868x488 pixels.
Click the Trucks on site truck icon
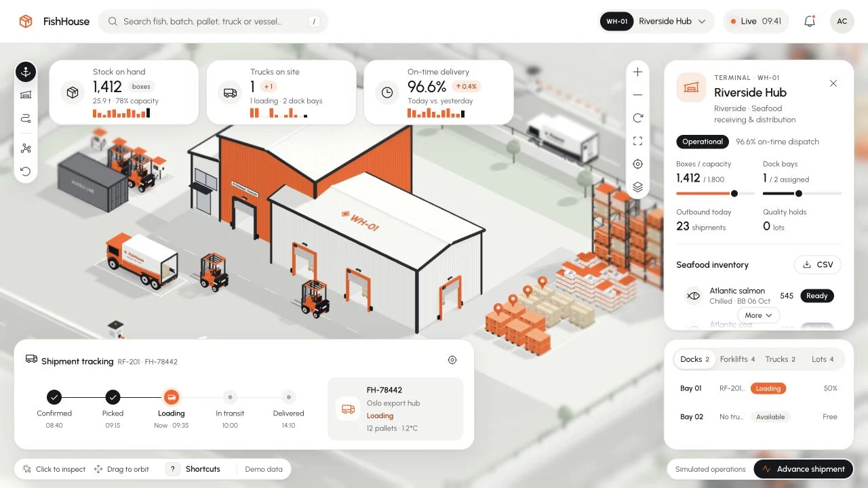pyautogui.click(x=230, y=92)
